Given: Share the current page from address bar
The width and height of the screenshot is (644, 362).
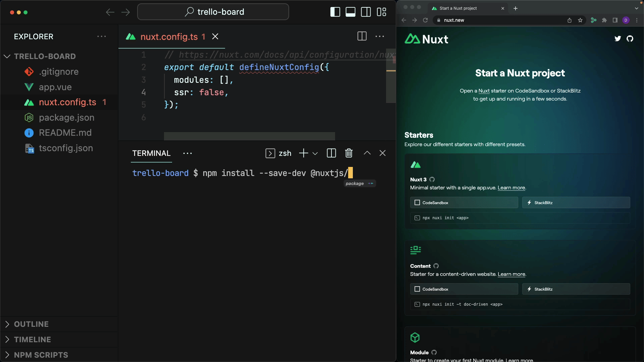Looking at the screenshot, I should (x=570, y=20).
